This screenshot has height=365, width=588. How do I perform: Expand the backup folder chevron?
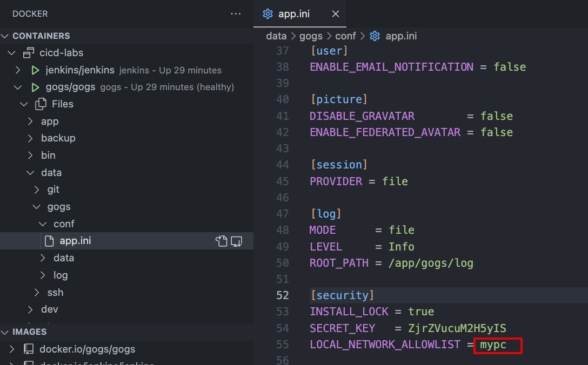point(30,138)
